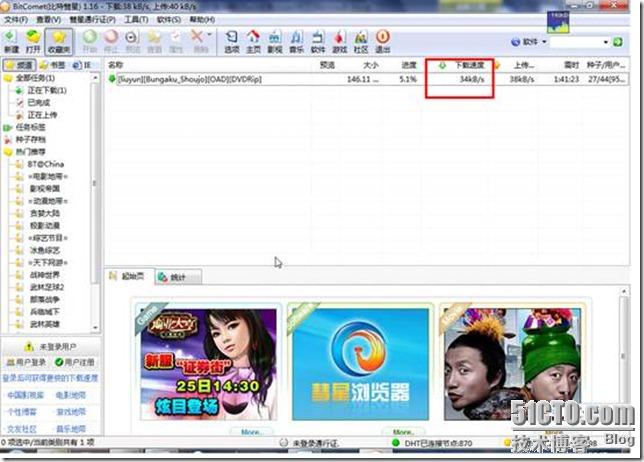Click the 停止 (Stop) task toolbar icon

tap(110, 41)
